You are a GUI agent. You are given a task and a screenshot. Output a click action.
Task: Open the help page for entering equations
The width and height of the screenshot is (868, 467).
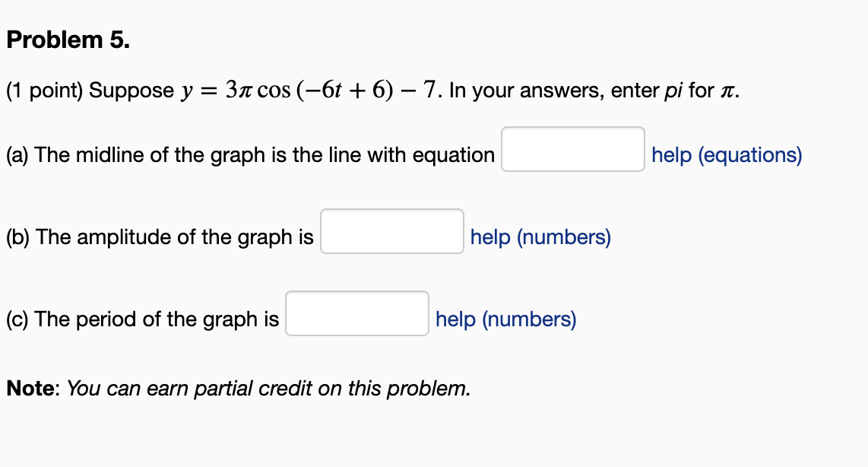coord(725,155)
